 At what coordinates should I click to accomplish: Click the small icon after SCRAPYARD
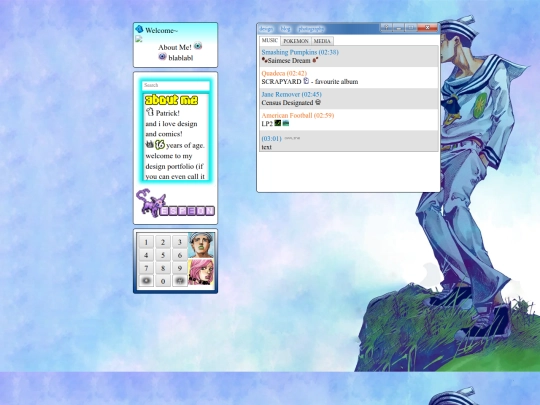pyautogui.click(x=306, y=81)
